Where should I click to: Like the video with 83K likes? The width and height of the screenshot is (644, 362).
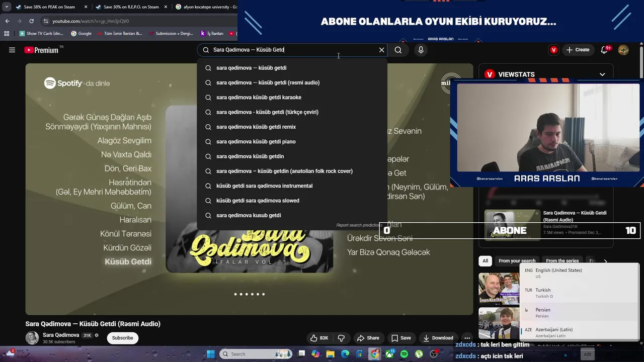[x=319, y=338]
